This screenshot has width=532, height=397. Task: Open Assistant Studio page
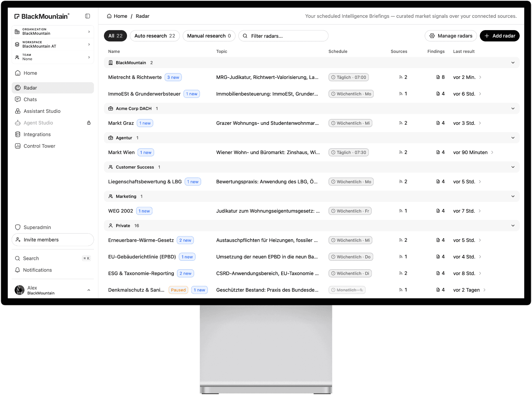point(53,111)
